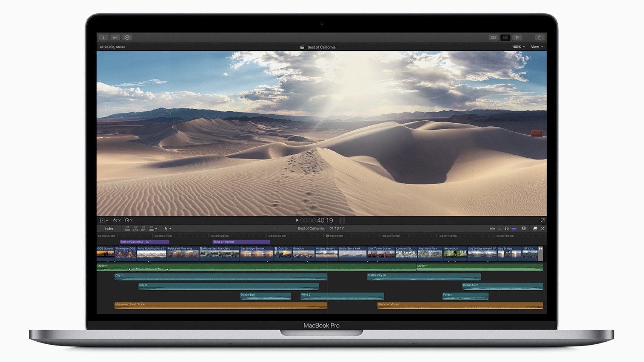Open the View options dropdown
Image resolution: width=644 pixels, height=362 pixels.
coord(537,47)
